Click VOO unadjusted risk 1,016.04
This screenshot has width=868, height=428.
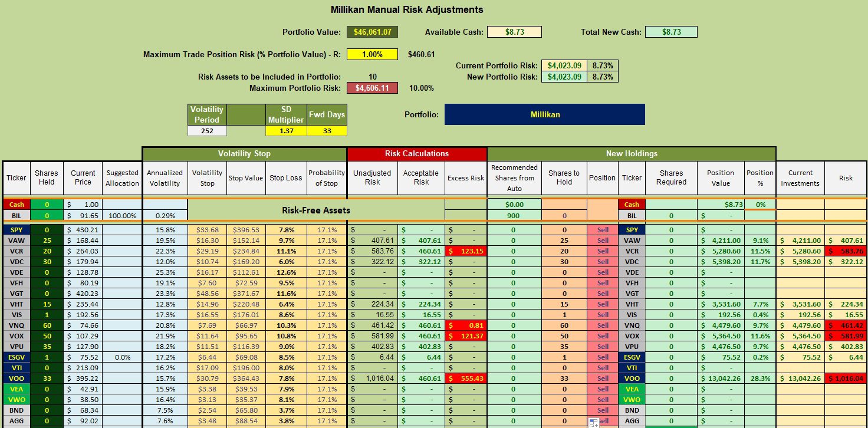(x=373, y=378)
